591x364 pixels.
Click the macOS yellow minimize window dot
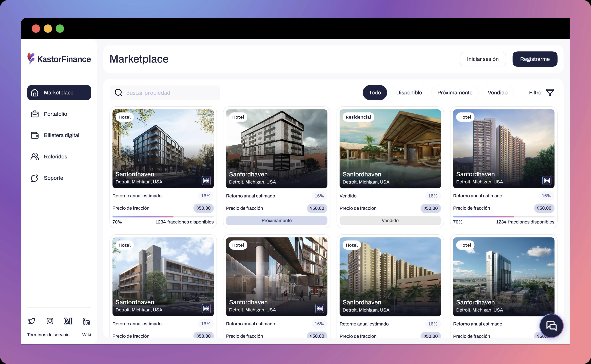[48, 29]
